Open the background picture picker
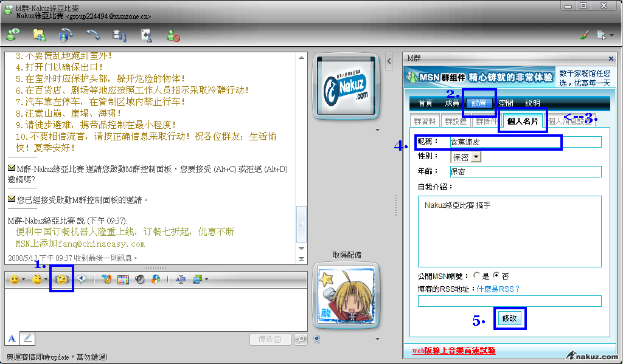Image resolution: width=623 pixels, height=364 pixels. coord(198,280)
